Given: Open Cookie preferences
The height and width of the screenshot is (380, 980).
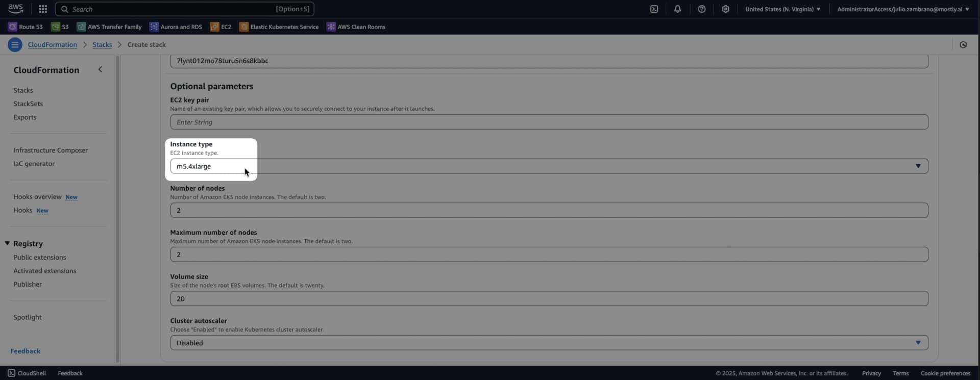Looking at the screenshot, I should 945,373.
